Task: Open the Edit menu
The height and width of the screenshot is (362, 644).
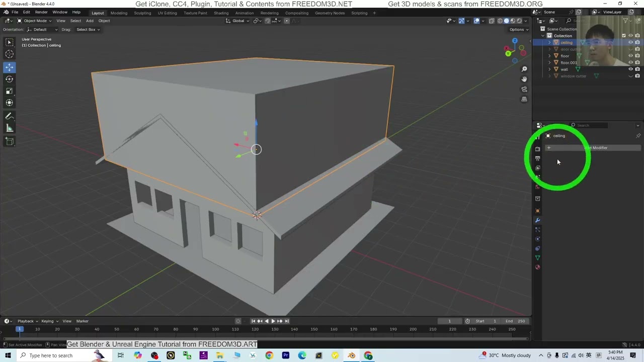Action: (26, 12)
